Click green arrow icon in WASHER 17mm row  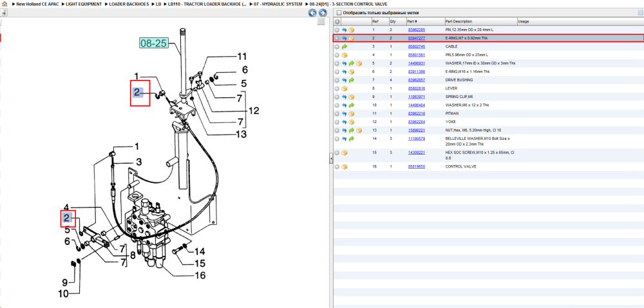352,64
